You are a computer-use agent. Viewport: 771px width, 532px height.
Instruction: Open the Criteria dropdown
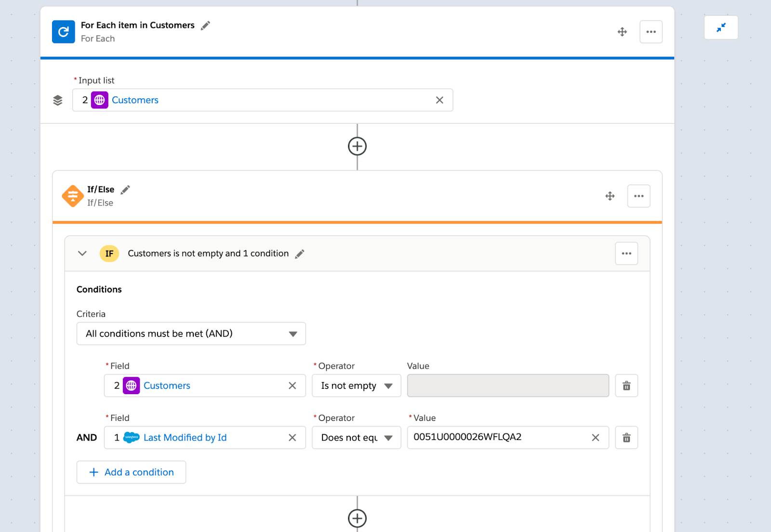click(191, 333)
